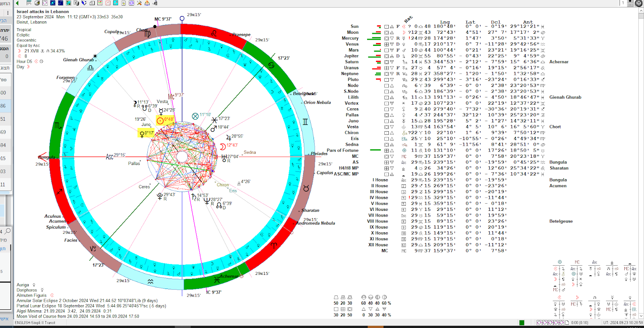
Task: Click the green map toolbar icon
Action: pos(68,3)
